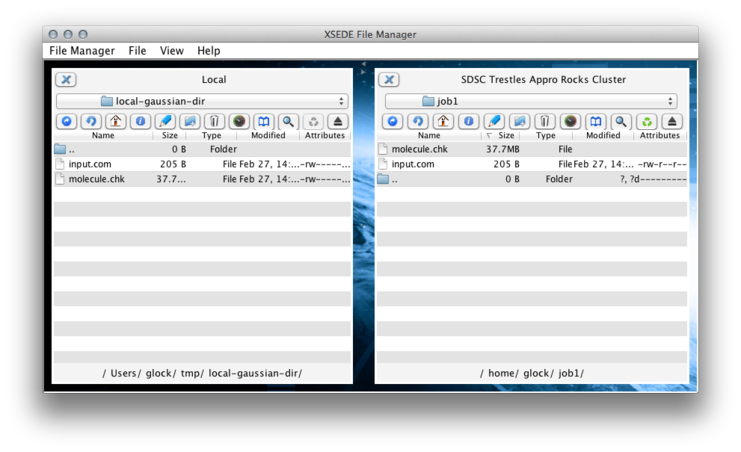Click 'tmp/' in the Local path bar
741x452 pixels.
[x=192, y=373]
